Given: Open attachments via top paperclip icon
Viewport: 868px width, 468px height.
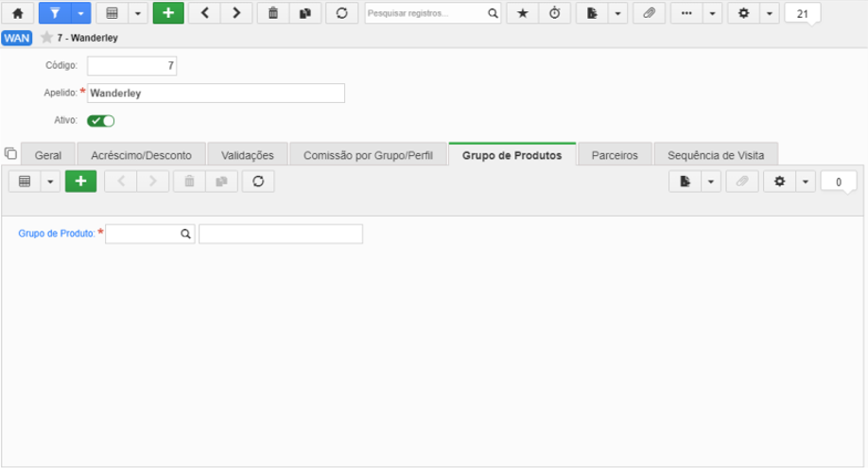Looking at the screenshot, I should tap(649, 13).
